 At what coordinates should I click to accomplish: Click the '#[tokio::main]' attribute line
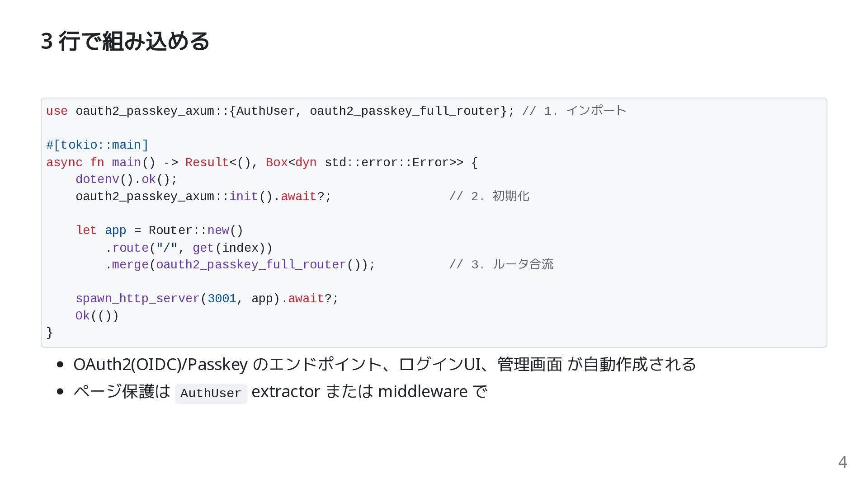click(x=97, y=145)
